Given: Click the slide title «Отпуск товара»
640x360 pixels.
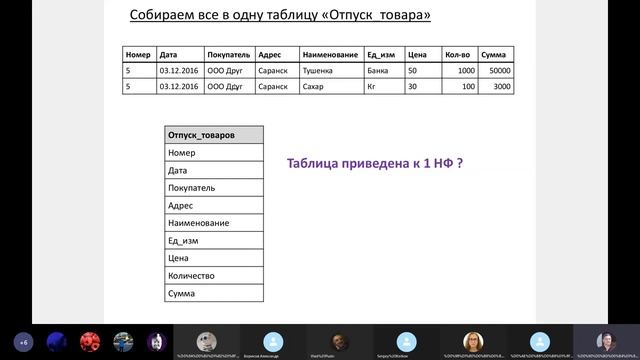Looking at the screenshot, I should [280, 15].
